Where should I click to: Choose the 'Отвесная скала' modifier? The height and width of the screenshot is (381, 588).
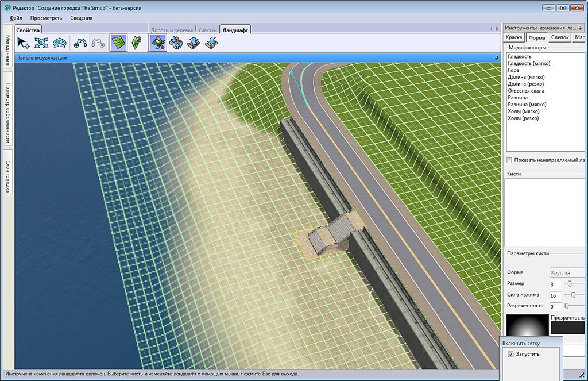click(526, 91)
